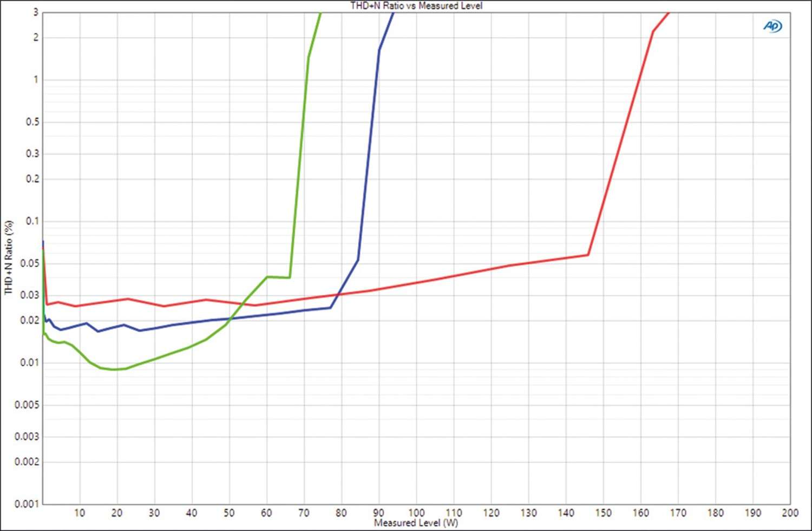Click the x-axis tick label '180'
Image resolution: width=812 pixels, height=531 pixels.
[715, 513]
